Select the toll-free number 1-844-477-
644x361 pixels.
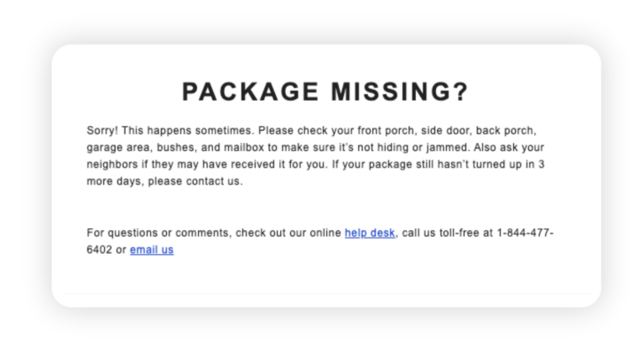[525, 233]
